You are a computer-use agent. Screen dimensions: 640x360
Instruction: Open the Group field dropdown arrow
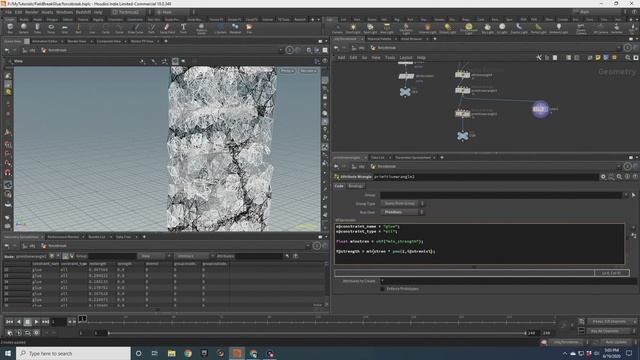point(627,195)
